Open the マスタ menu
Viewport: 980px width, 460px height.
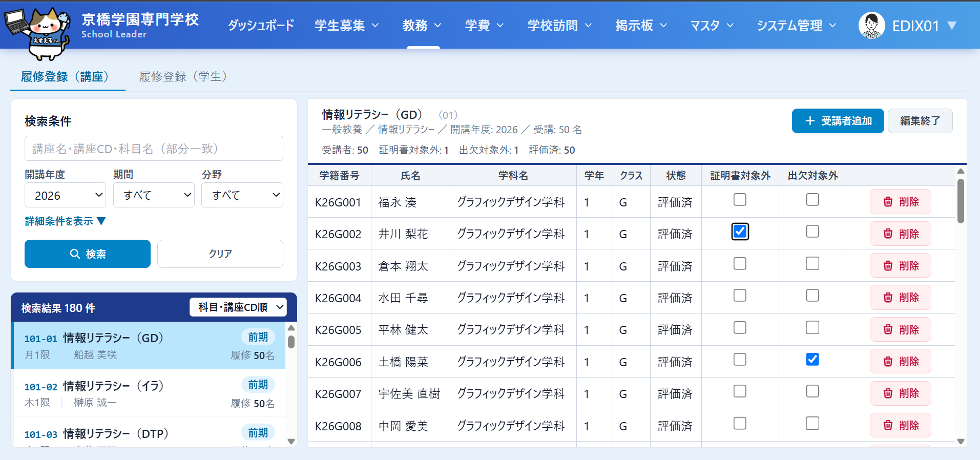point(712,26)
